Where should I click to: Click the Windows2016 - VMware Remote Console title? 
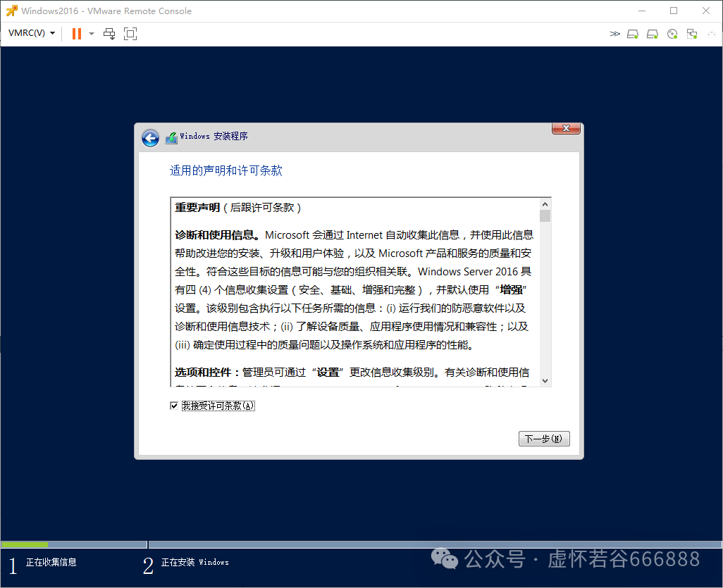click(x=106, y=11)
